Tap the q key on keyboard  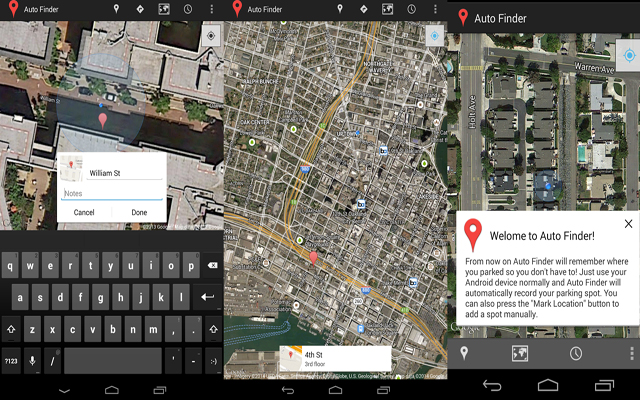point(10,266)
